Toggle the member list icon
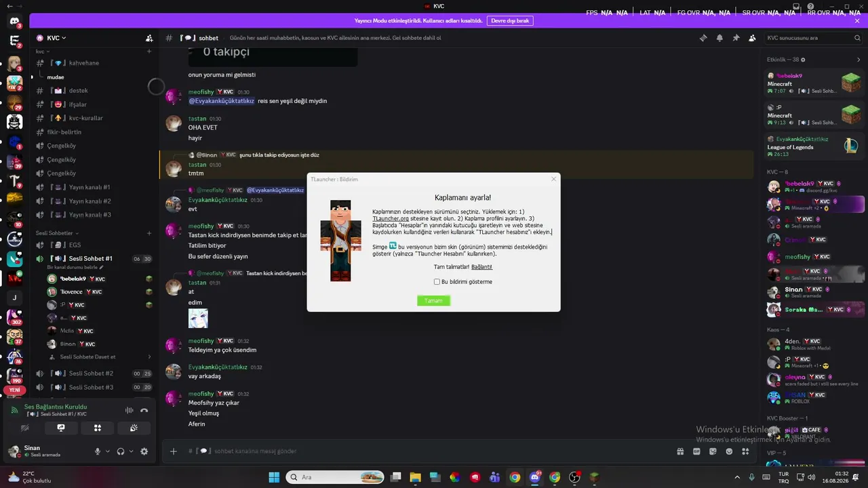The width and height of the screenshot is (868, 488). tap(752, 38)
